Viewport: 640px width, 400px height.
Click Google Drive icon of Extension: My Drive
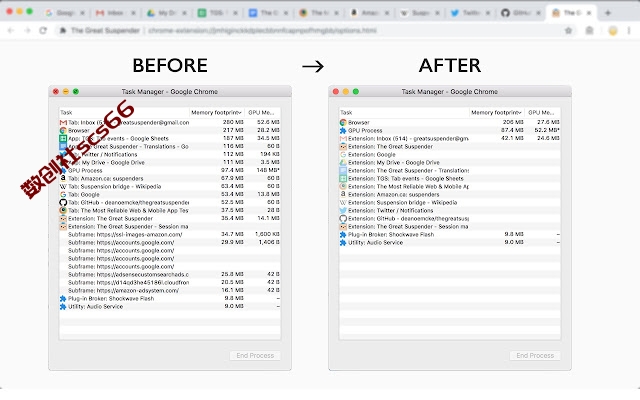pyautogui.click(x=343, y=162)
